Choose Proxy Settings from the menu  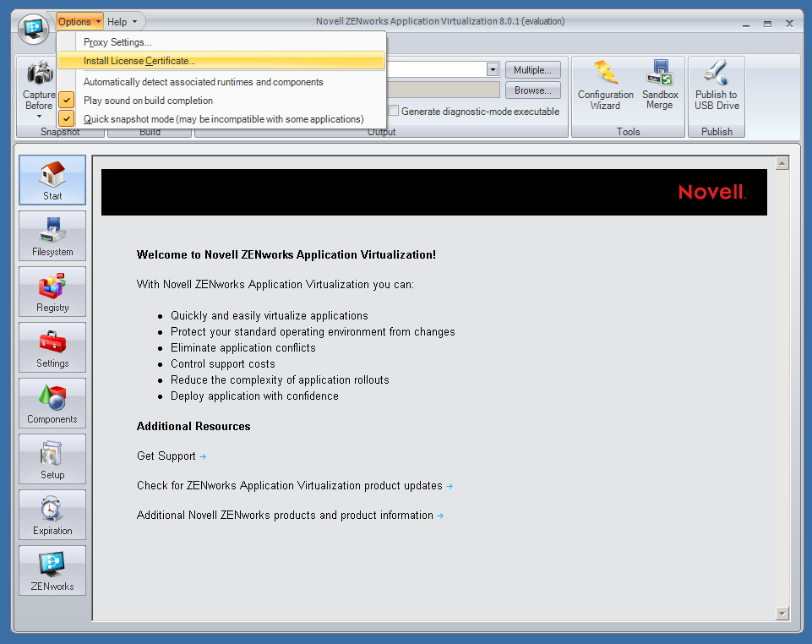(117, 41)
